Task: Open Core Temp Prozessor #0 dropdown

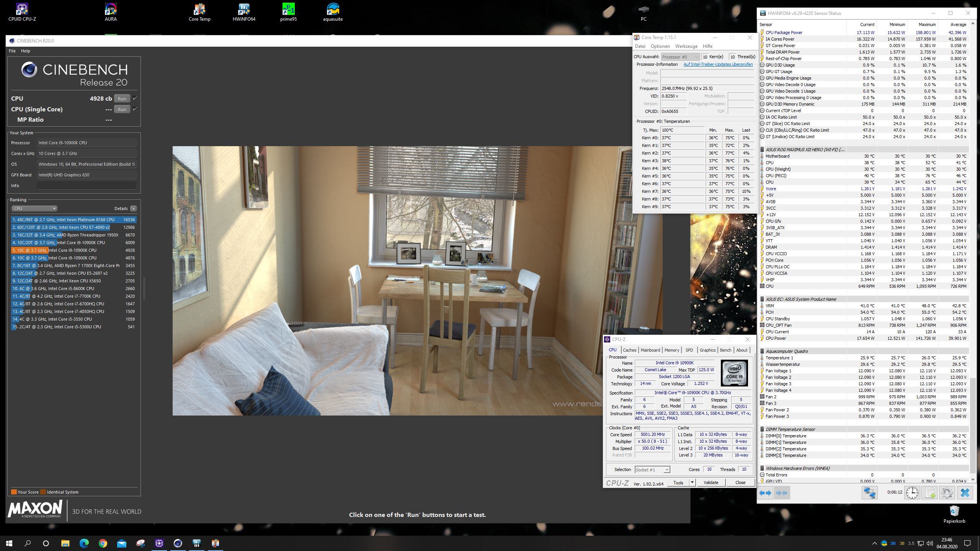Action: pyautogui.click(x=680, y=57)
